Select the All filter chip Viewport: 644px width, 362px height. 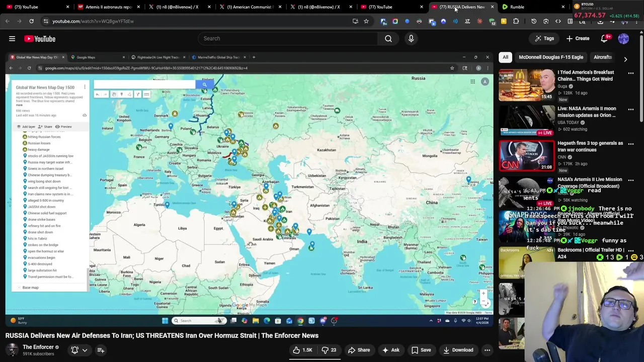click(x=505, y=57)
